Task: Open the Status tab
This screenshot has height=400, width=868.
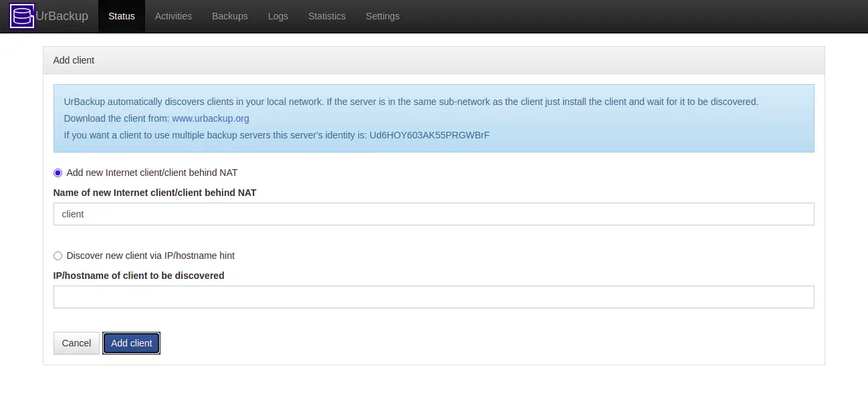Action: [122, 16]
